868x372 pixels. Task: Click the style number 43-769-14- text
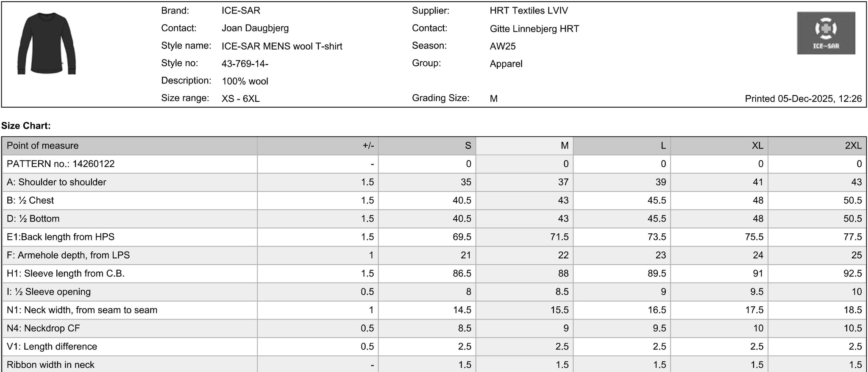coord(245,64)
